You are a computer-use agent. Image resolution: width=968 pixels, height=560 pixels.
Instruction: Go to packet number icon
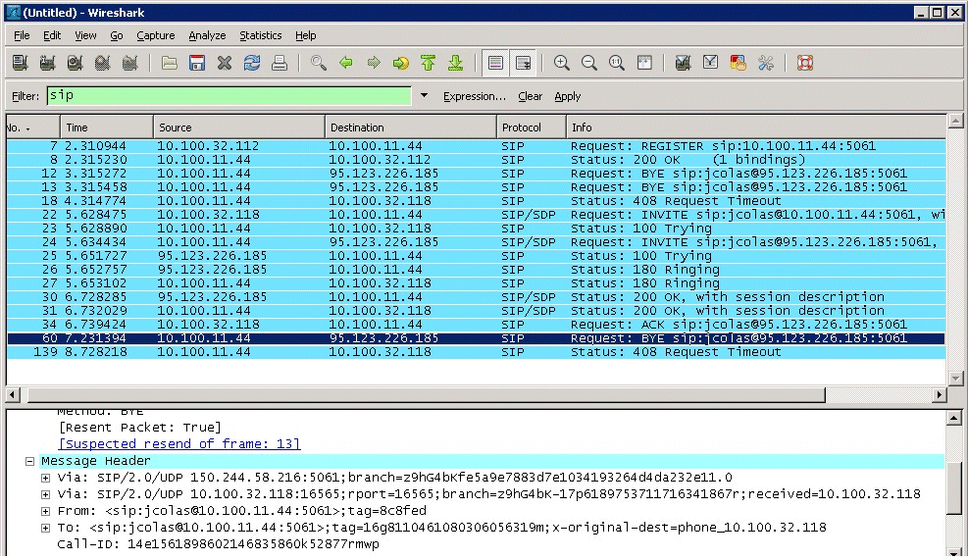(401, 63)
